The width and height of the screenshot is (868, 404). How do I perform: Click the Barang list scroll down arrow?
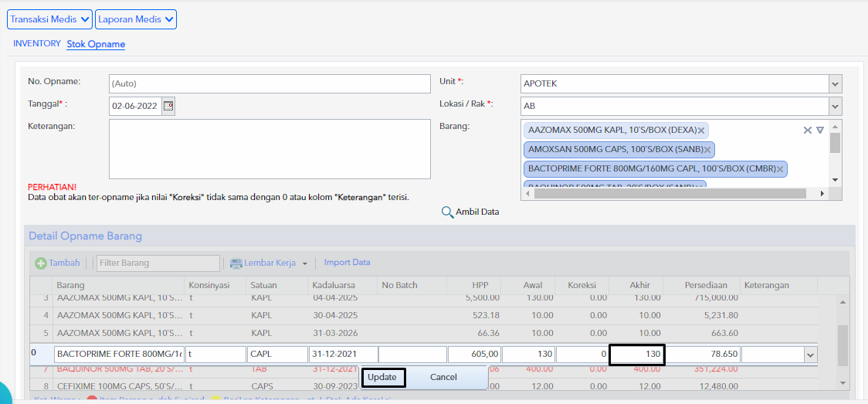(x=835, y=180)
